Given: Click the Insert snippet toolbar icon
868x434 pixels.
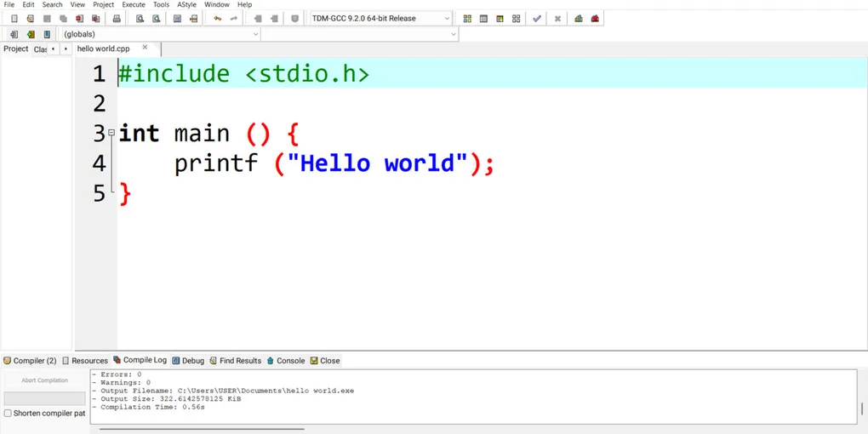Looking at the screenshot, I should click(14, 34).
